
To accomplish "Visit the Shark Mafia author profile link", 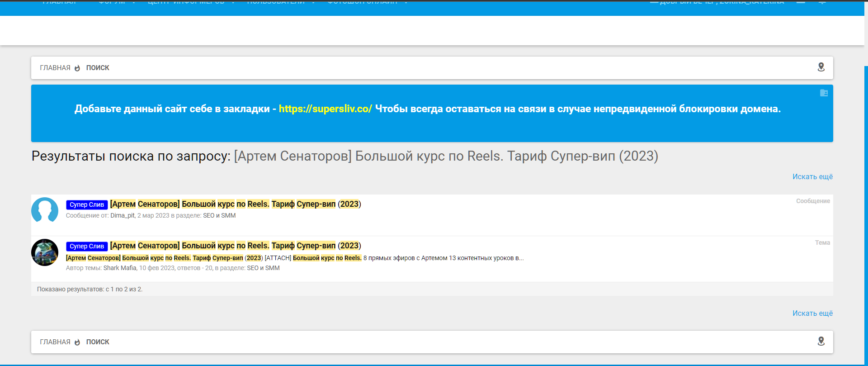I will (x=120, y=268).
